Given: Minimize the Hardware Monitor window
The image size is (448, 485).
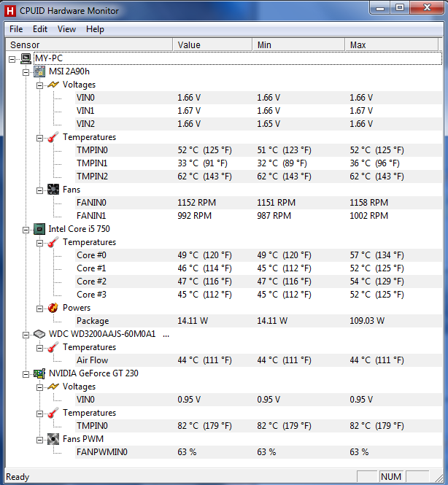Looking at the screenshot, I should pos(380,8).
